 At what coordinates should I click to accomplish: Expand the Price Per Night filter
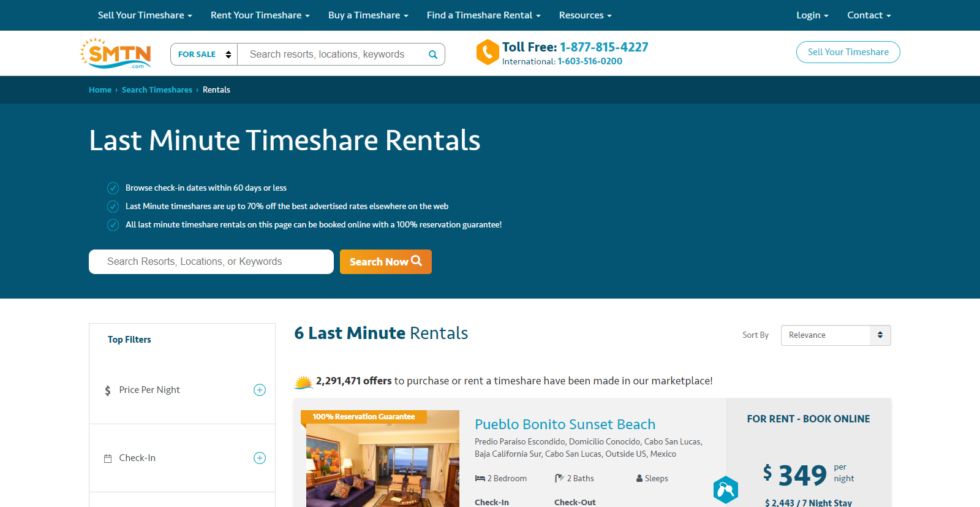[260, 390]
